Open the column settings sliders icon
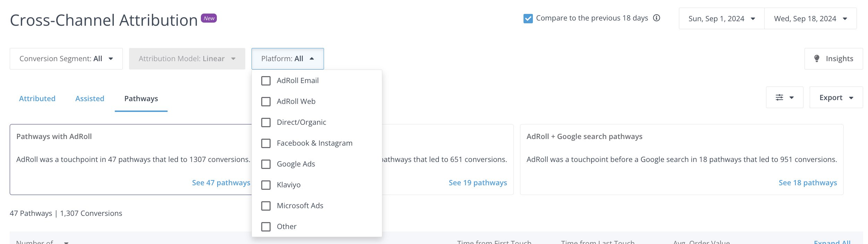Screen dimensions: 868x244 tap(779, 98)
